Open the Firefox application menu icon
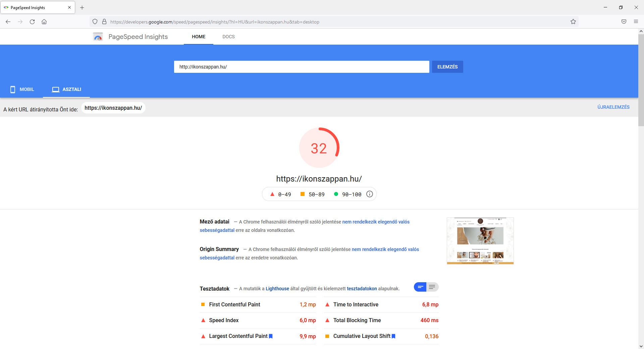Image resolution: width=644 pixels, height=349 pixels. point(636,22)
